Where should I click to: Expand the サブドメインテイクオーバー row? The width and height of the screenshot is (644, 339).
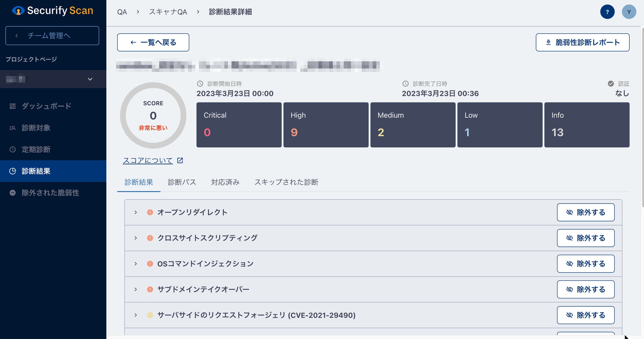click(x=136, y=289)
